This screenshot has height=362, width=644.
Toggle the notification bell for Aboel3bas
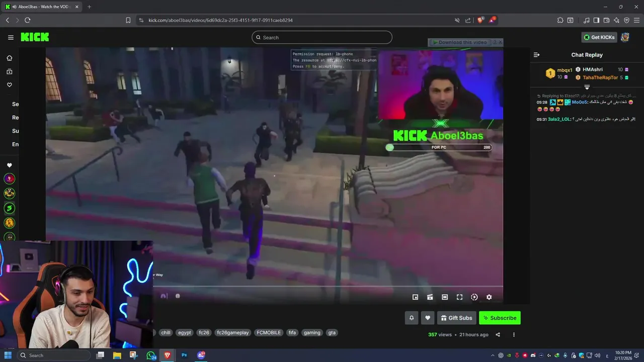click(412, 318)
